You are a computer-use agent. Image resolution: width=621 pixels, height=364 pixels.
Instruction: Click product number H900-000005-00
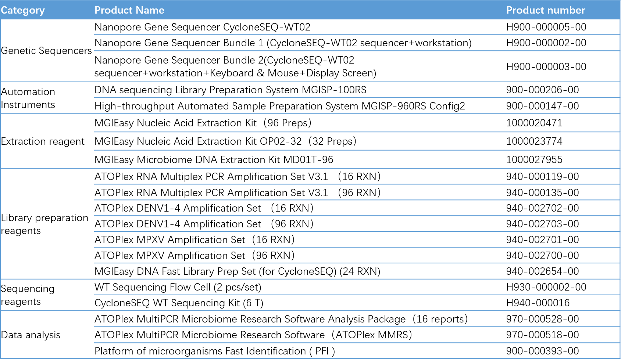click(x=546, y=27)
